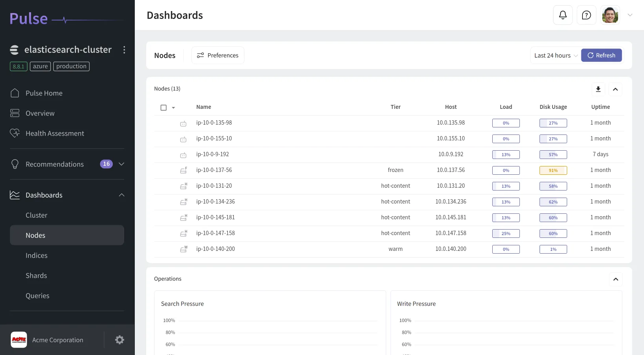Click the warm node icon for ip-10-0-140-200
This screenshot has width=644, height=355.
tap(183, 249)
